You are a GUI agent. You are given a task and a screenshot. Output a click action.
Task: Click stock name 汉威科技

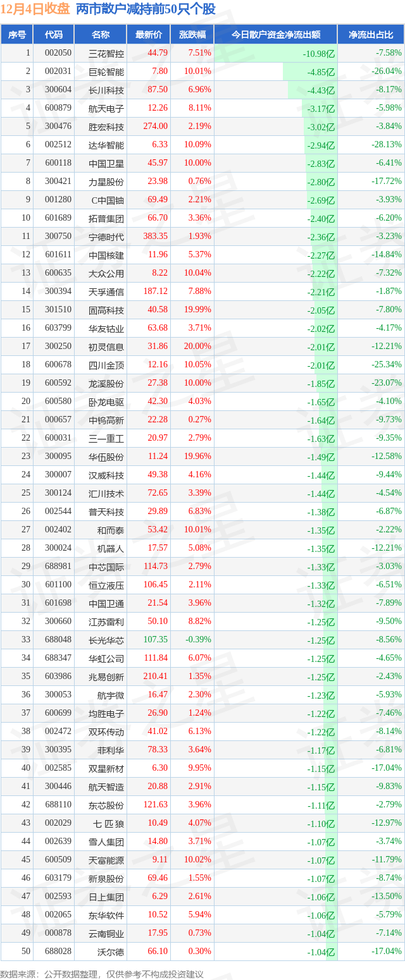click(x=106, y=475)
